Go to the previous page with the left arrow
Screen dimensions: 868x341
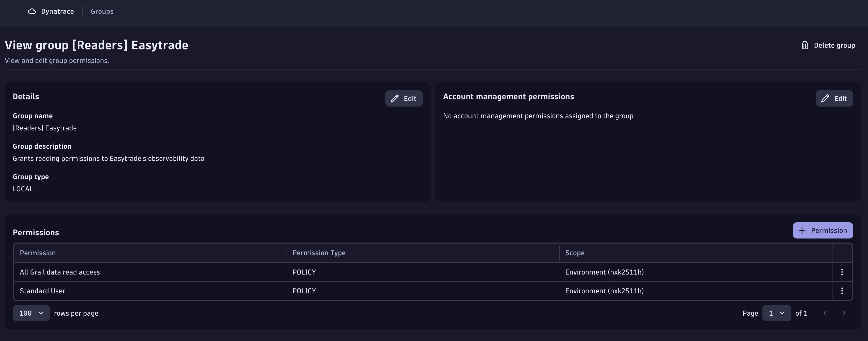click(x=825, y=313)
